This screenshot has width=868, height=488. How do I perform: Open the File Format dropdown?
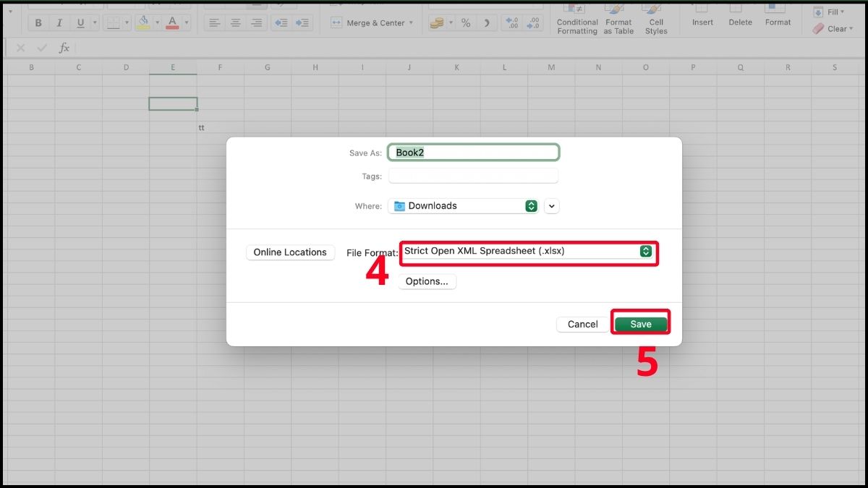tap(529, 252)
